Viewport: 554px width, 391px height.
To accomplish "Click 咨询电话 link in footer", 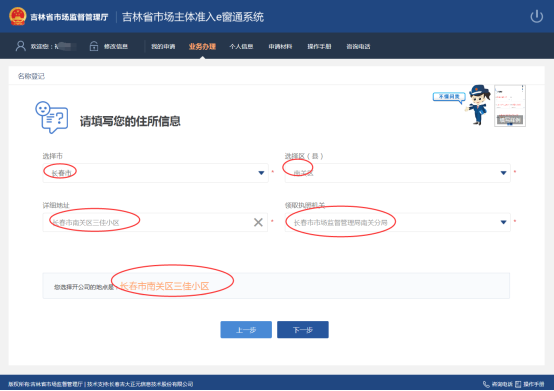I will coord(502,384).
